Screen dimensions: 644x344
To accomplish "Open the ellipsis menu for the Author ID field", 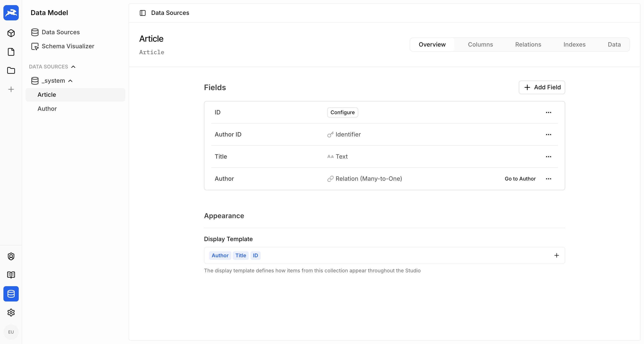I will (549, 135).
